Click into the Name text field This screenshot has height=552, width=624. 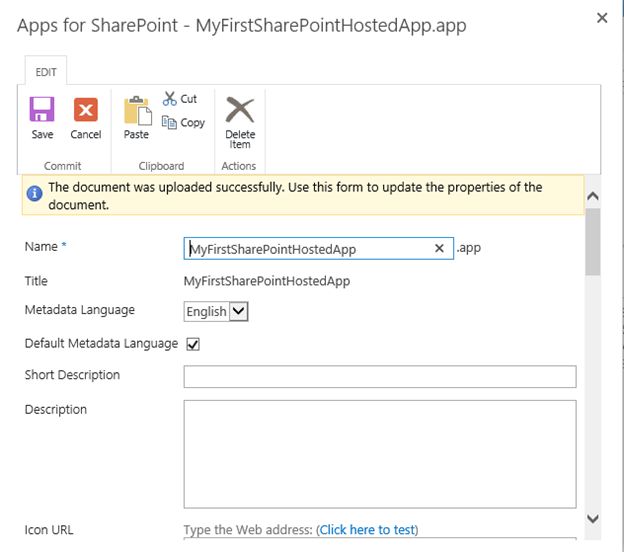(x=318, y=249)
